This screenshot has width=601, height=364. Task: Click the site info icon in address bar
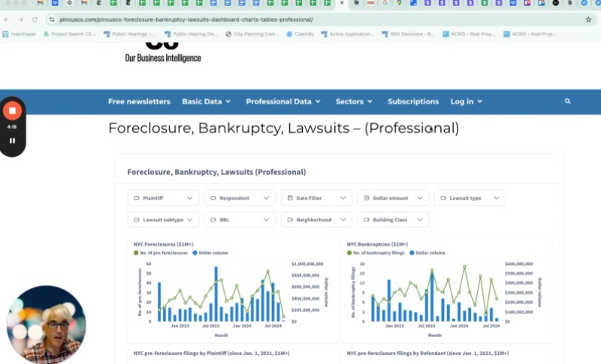(52, 20)
